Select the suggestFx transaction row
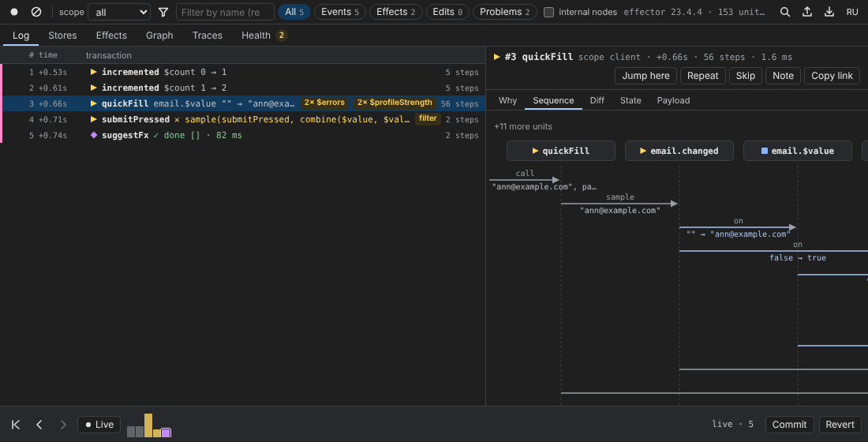The image size is (868, 442). point(242,135)
